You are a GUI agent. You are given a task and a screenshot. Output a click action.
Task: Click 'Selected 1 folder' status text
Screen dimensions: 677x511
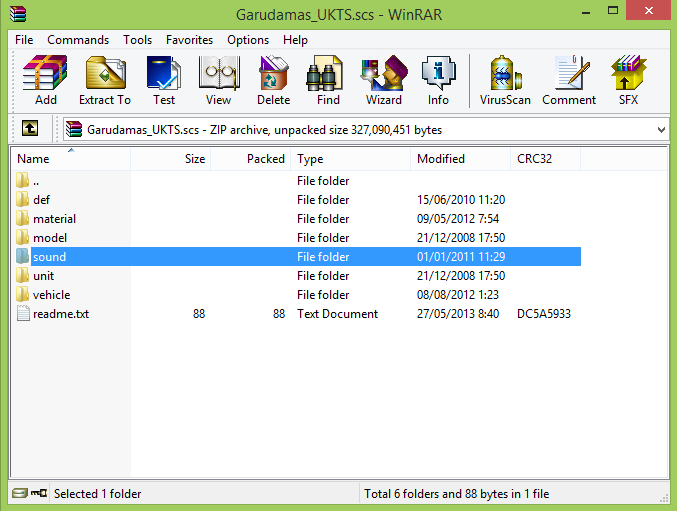pyautogui.click(x=98, y=493)
